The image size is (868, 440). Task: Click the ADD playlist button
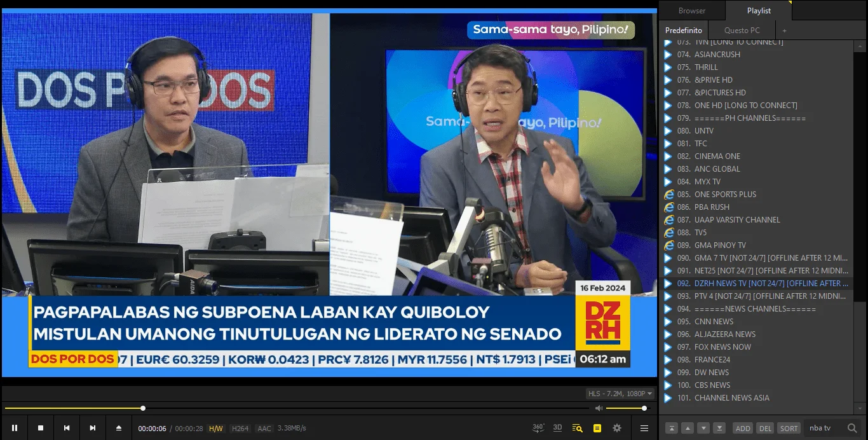[743, 429]
